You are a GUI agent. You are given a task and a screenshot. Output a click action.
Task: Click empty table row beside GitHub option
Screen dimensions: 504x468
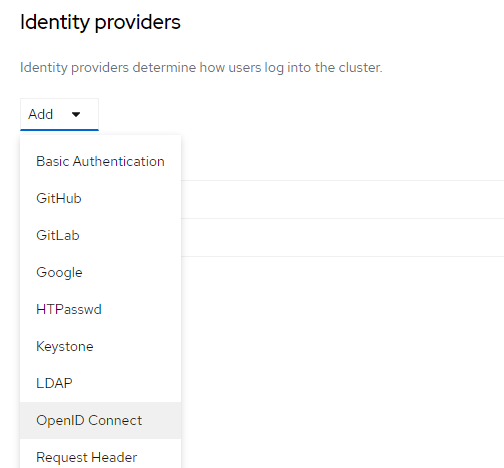(343, 200)
